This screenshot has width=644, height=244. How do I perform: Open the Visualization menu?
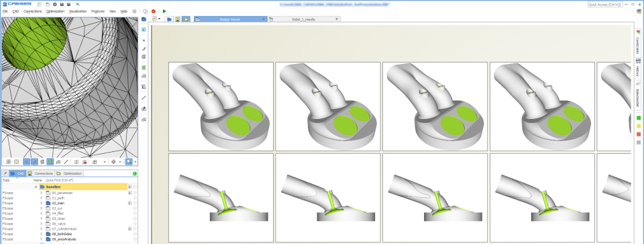coord(78,11)
